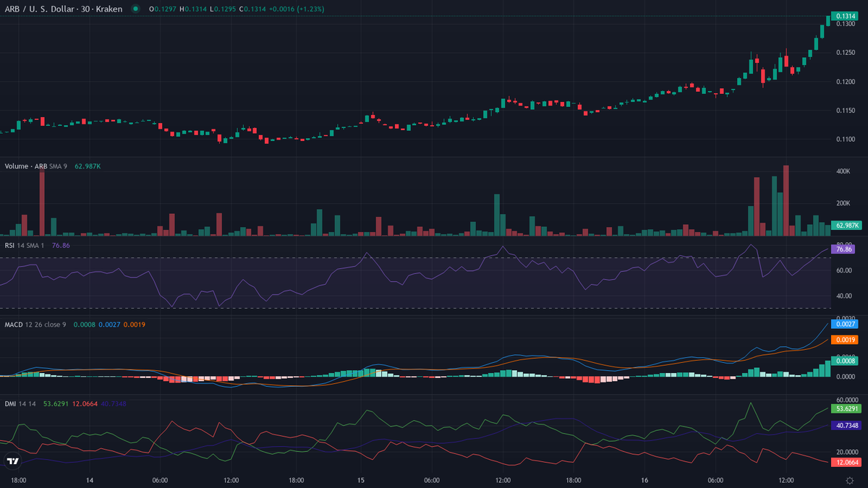The image size is (868, 488).
Task: Click the green market status dot
Action: (135, 9)
